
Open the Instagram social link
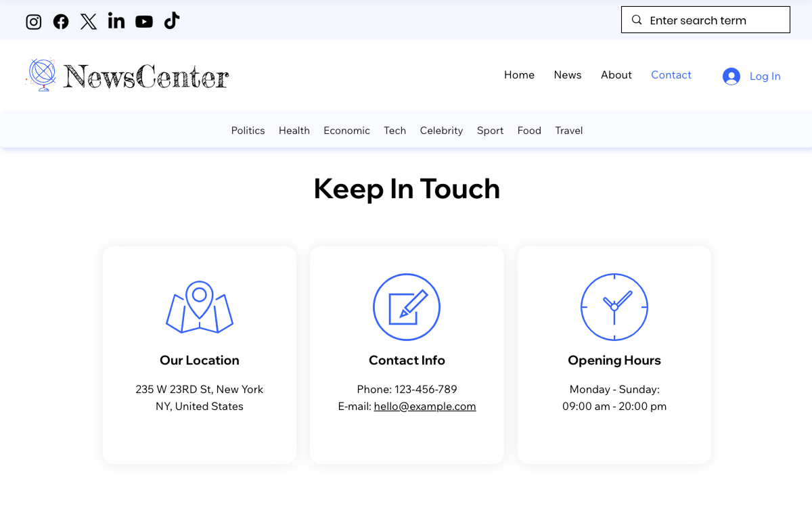click(34, 22)
